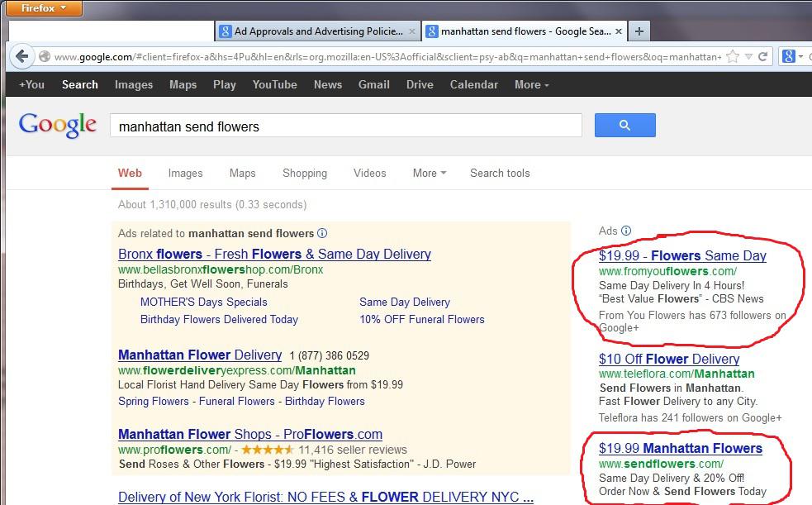Image resolution: width=812 pixels, height=505 pixels.
Task: Click info icon beside Ads related to heading
Action: (x=322, y=234)
